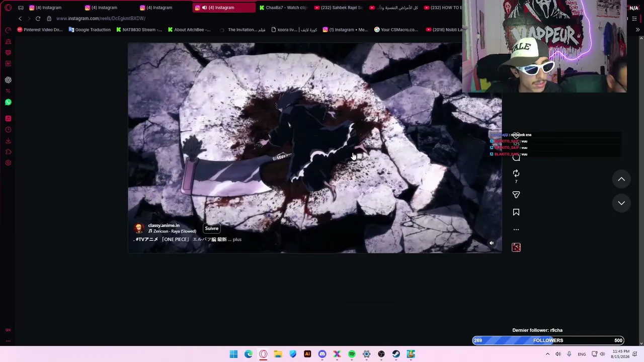Open OBS Studio from the taskbar
644x362 pixels.
click(381, 354)
